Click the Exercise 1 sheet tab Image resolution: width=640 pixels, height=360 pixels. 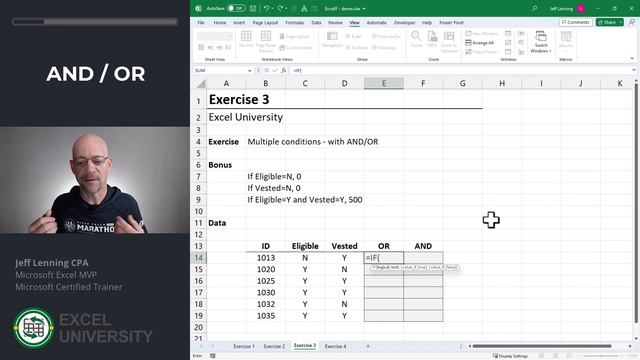[244, 346]
